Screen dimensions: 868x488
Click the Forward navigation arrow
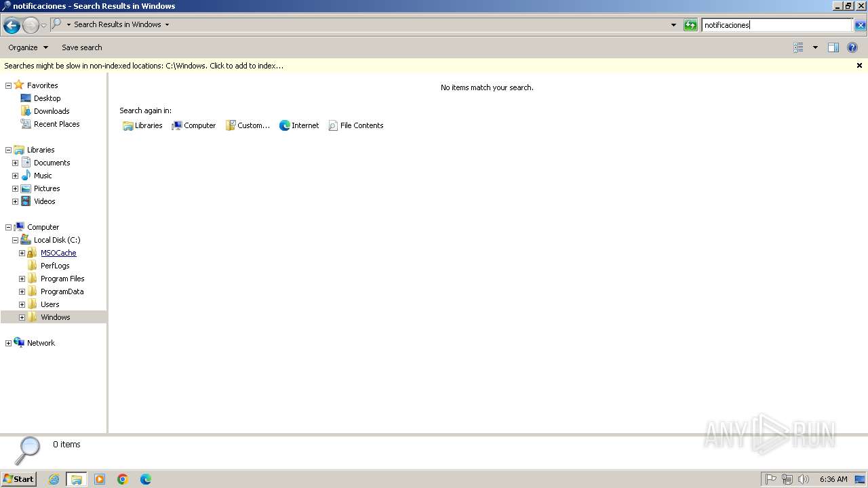point(31,26)
